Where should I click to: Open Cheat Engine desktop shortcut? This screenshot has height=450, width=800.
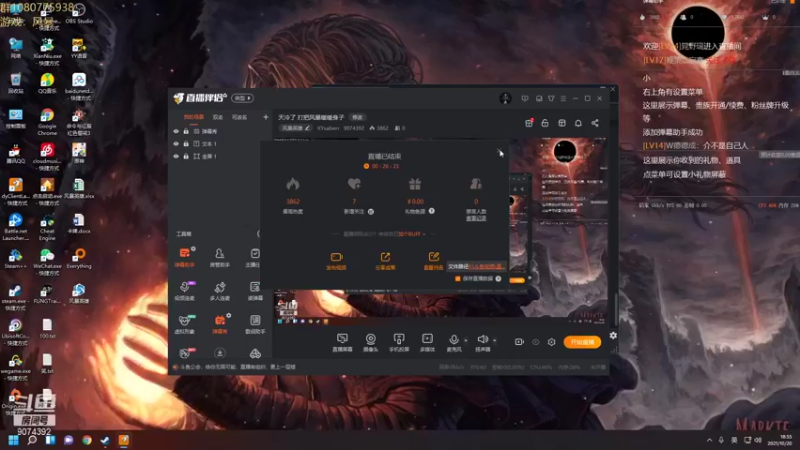pyautogui.click(x=47, y=228)
